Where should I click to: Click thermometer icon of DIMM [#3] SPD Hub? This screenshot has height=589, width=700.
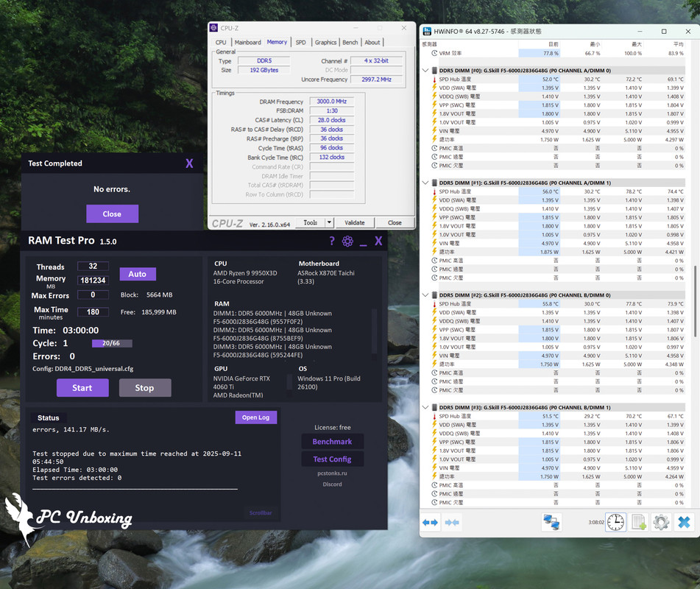pyautogui.click(x=434, y=416)
